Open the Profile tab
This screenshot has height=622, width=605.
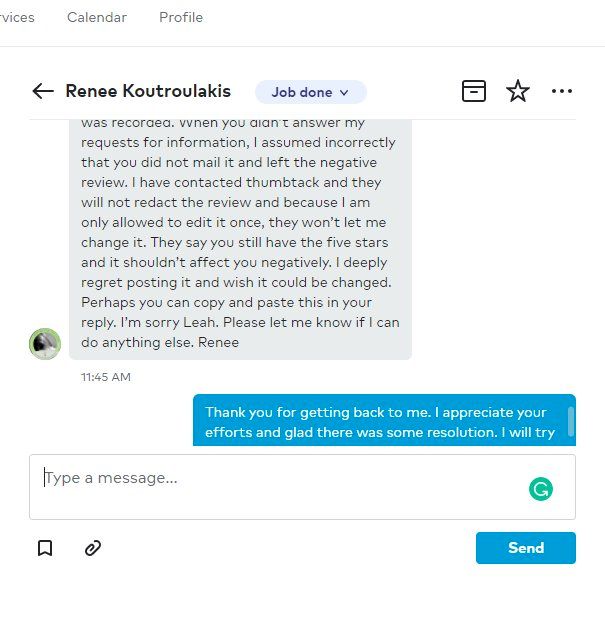click(181, 17)
